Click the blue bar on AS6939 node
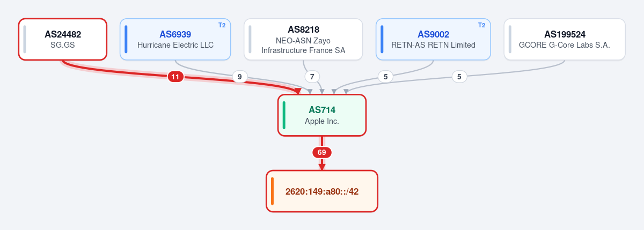 (126, 39)
